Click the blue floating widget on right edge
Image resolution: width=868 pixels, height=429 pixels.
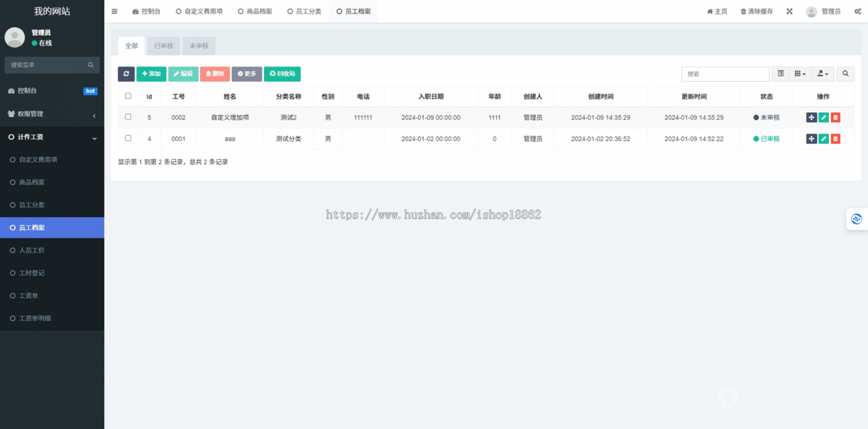(856, 218)
